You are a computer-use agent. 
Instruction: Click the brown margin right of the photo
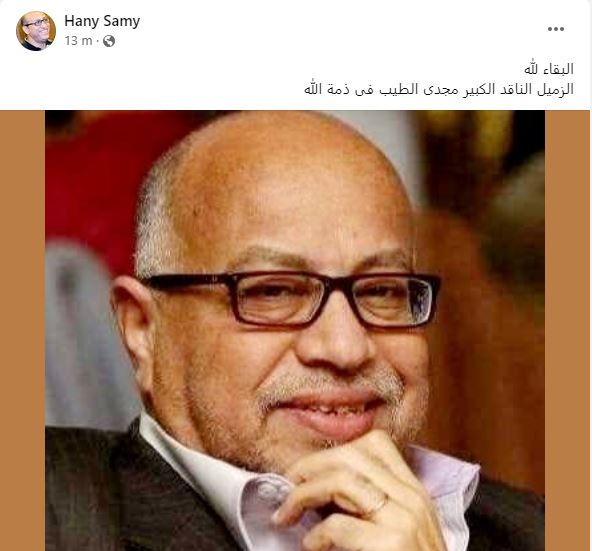coord(568,330)
